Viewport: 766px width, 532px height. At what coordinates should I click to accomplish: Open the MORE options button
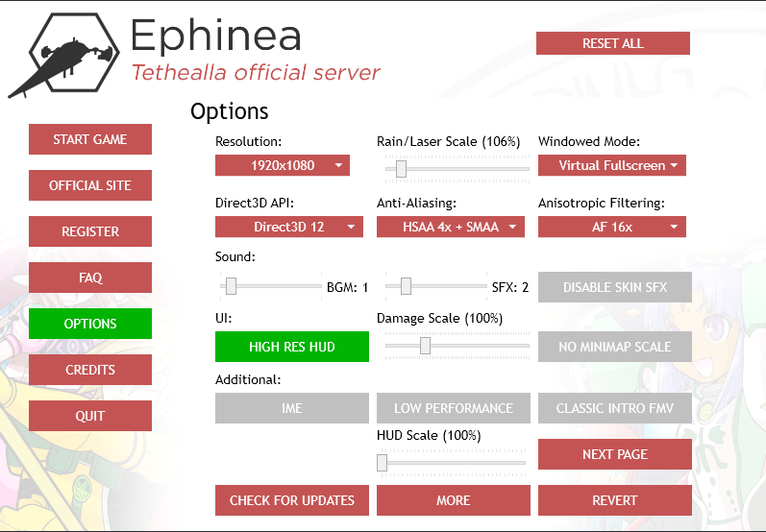454,500
